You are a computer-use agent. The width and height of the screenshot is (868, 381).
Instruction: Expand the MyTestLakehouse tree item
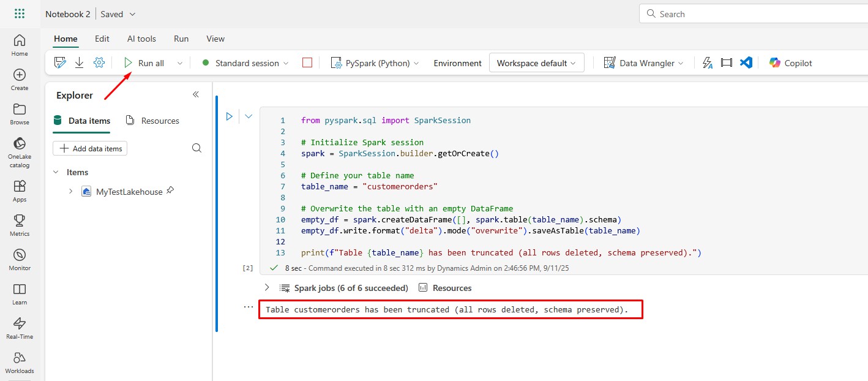click(x=70, y=192)
